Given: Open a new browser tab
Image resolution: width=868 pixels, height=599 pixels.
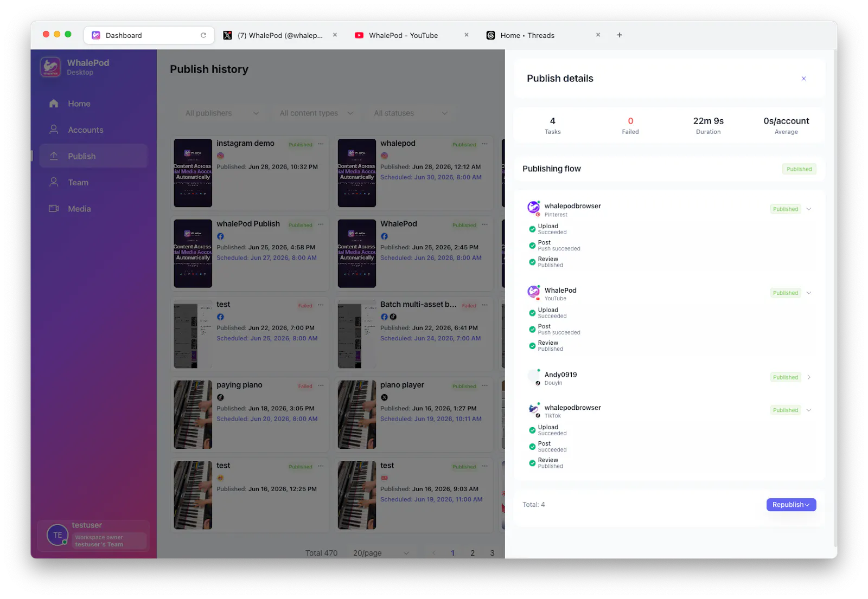Looking at the screenshot, I should 620,35.
